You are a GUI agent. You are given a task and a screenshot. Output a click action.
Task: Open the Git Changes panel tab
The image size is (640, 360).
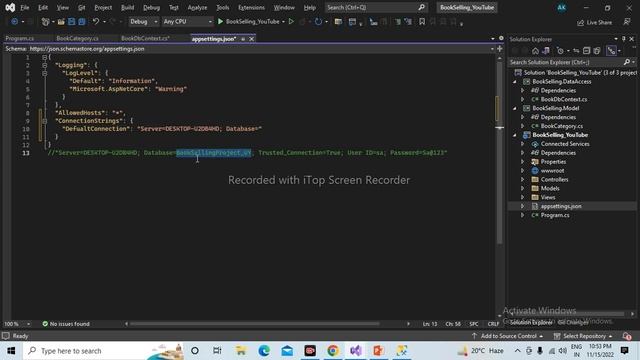click(x=573, y=322)
